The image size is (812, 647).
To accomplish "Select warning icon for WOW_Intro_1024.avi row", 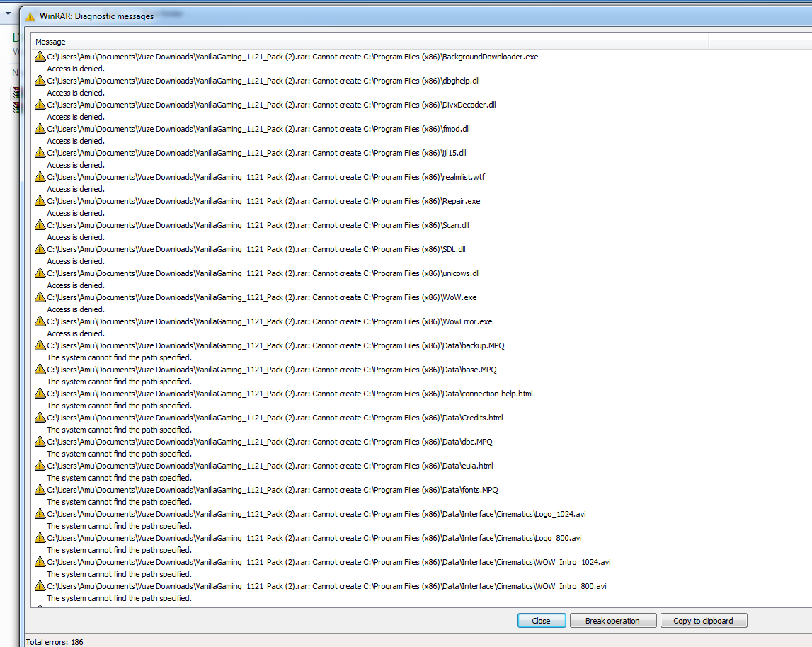I will 40,561.
